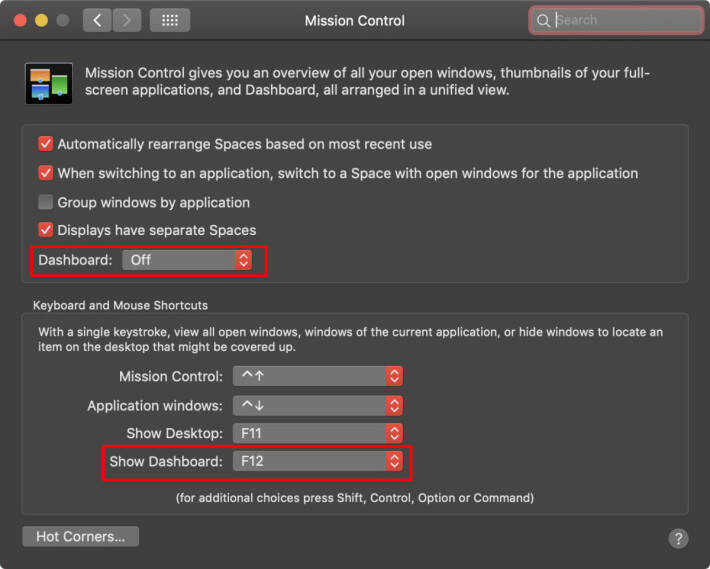Click the yellow minimize window button
The width and height of the screenshot is (710, 569).
(x=42, y=20)
